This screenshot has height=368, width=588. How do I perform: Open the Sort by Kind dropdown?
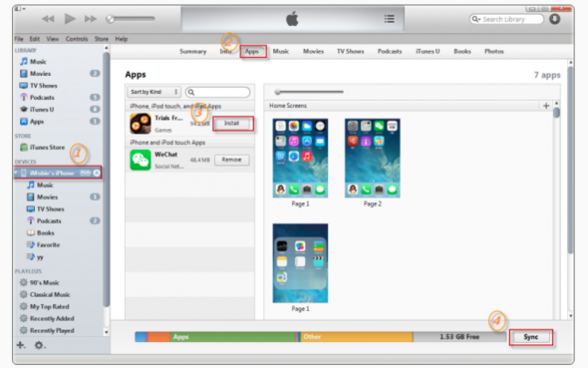click(x=153, y=92)
